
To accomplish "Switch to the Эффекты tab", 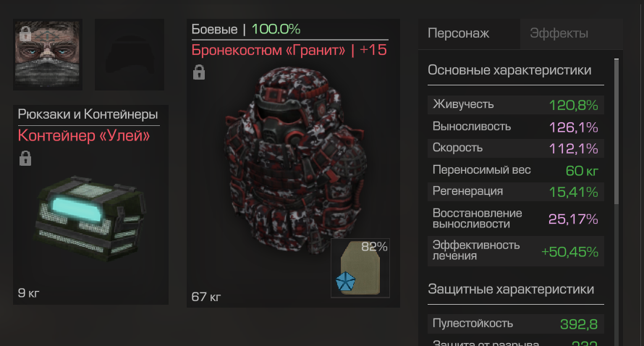I will click(x=559, y=33).
